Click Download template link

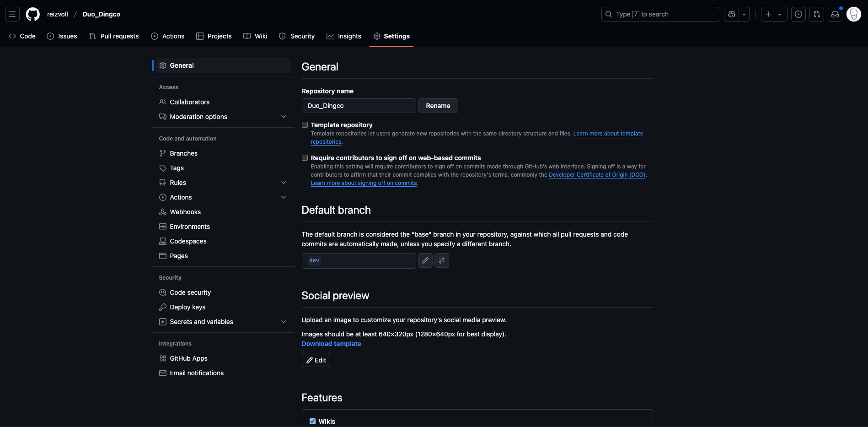coord(331,344)
